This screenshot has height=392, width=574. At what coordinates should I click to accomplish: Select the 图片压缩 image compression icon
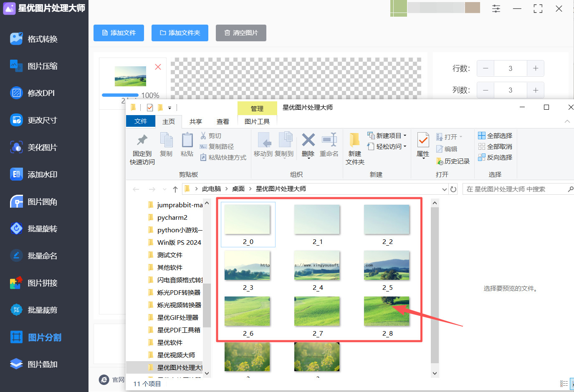pyautogui.click(x=16, y=66)
